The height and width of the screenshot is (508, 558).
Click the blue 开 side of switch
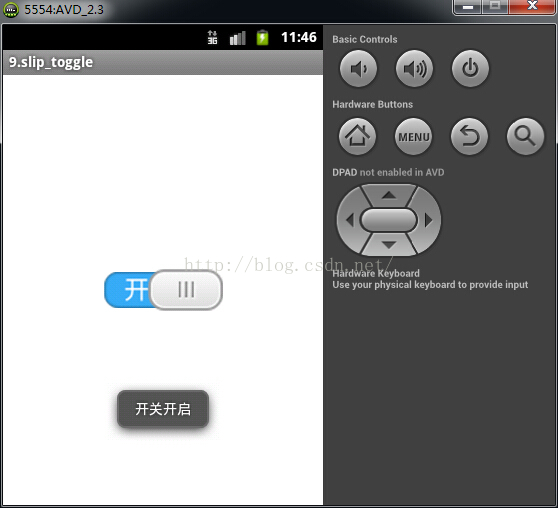[x=127, y=290]
